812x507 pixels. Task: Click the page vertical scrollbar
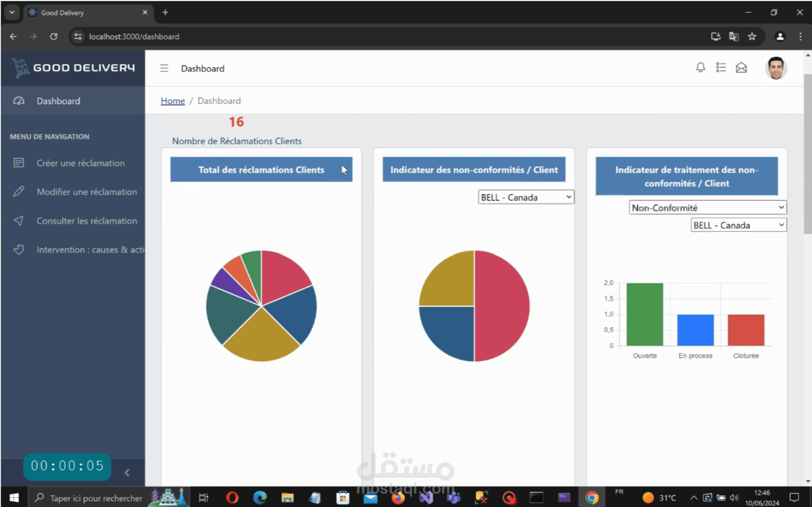click(807, 153)
